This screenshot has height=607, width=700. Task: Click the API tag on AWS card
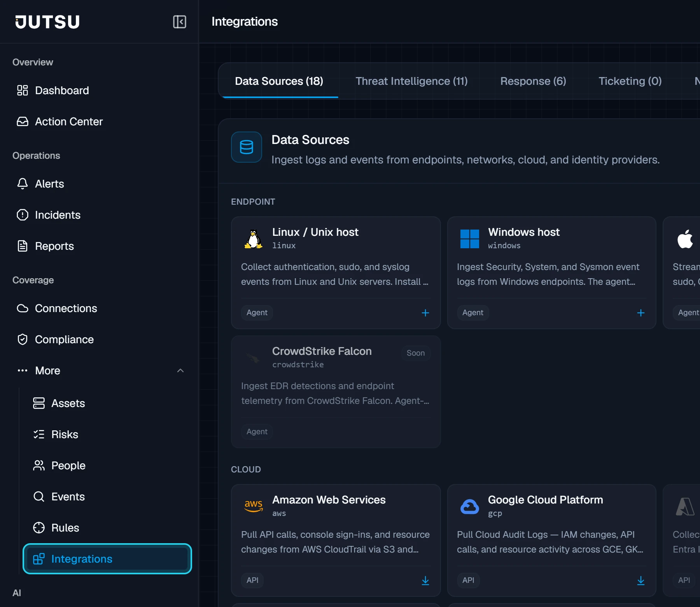coord(252,580)
